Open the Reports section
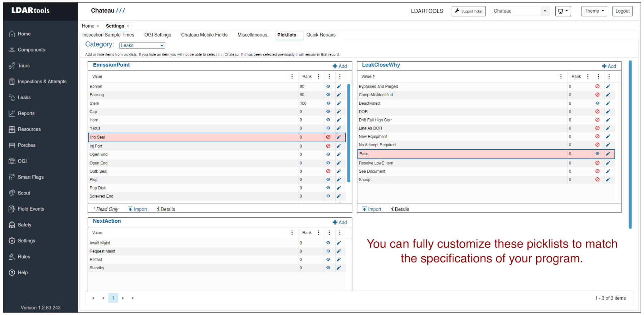This screenshot has width=644, height=315. tap(21, 113)
